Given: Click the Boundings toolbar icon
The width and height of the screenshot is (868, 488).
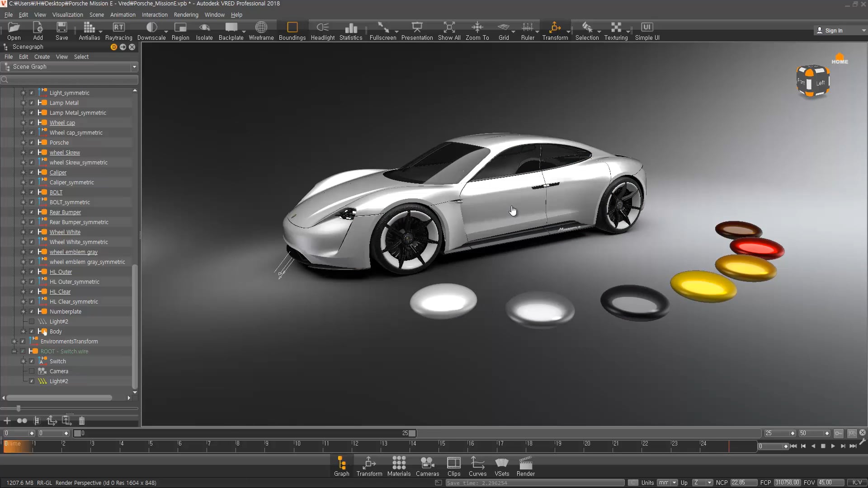Looking at the screenshot, I should pos(292,31).
